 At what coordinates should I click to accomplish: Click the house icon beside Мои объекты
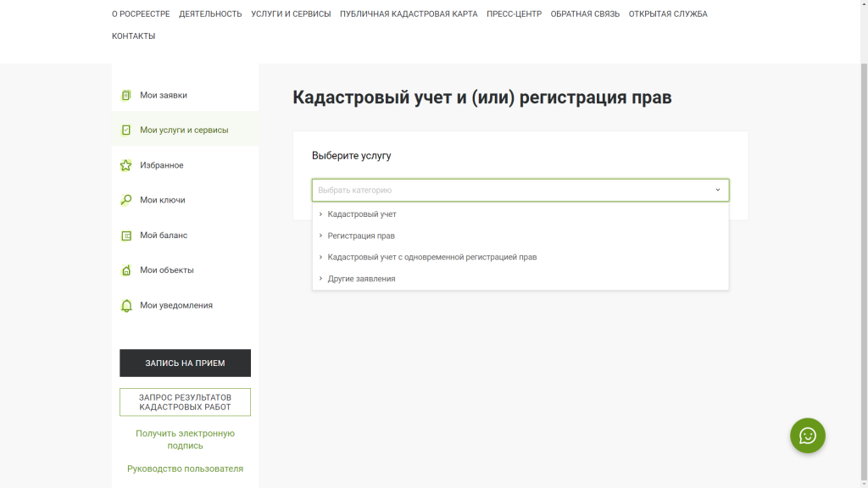tap(126, 270)
